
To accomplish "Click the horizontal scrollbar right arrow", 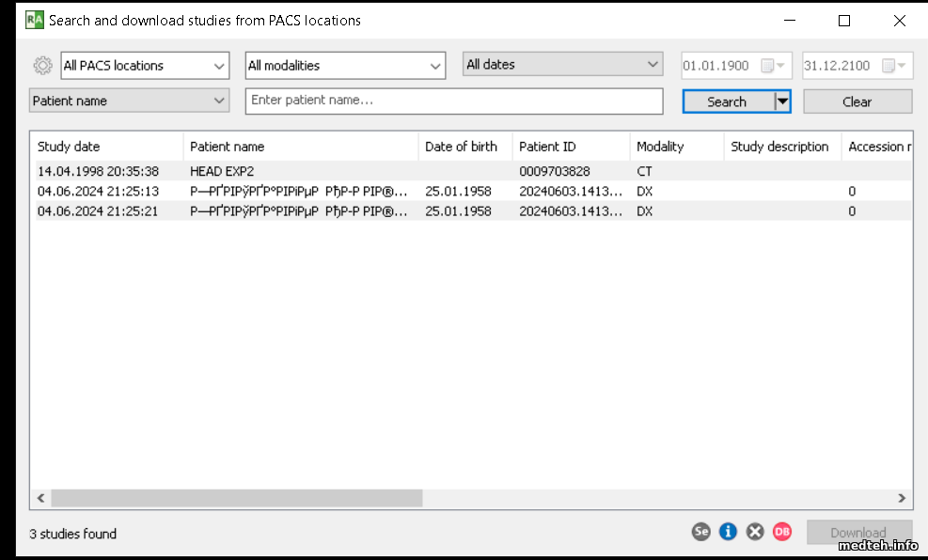I will coord(902,498).
